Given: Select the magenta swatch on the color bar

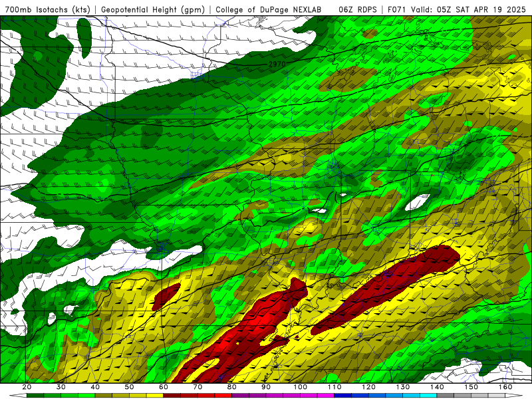Looking at the screenshot, I should (x=326, y=396).
